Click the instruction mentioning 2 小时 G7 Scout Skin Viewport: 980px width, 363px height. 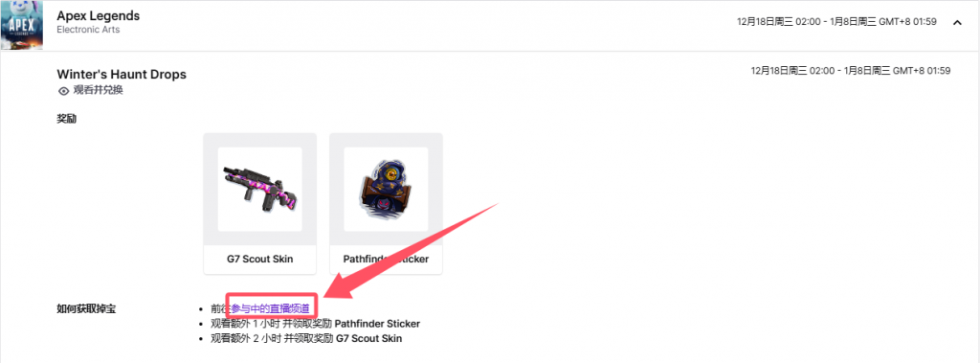point(306,339)
